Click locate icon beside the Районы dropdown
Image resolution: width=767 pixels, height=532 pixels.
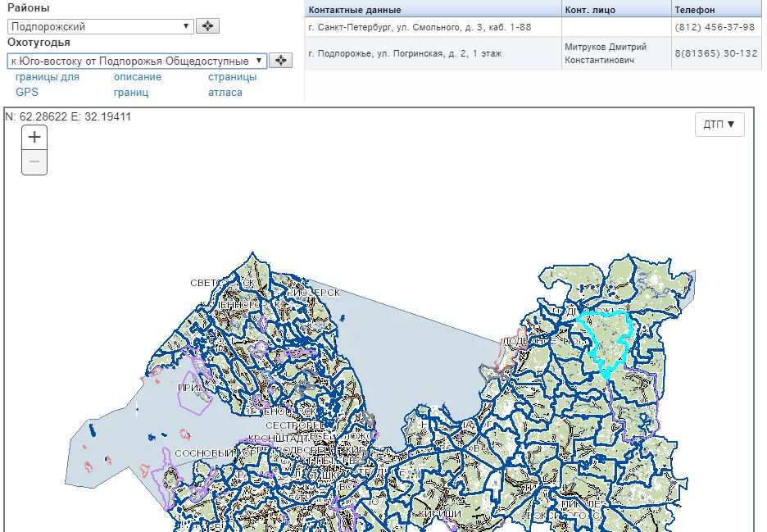208,26
